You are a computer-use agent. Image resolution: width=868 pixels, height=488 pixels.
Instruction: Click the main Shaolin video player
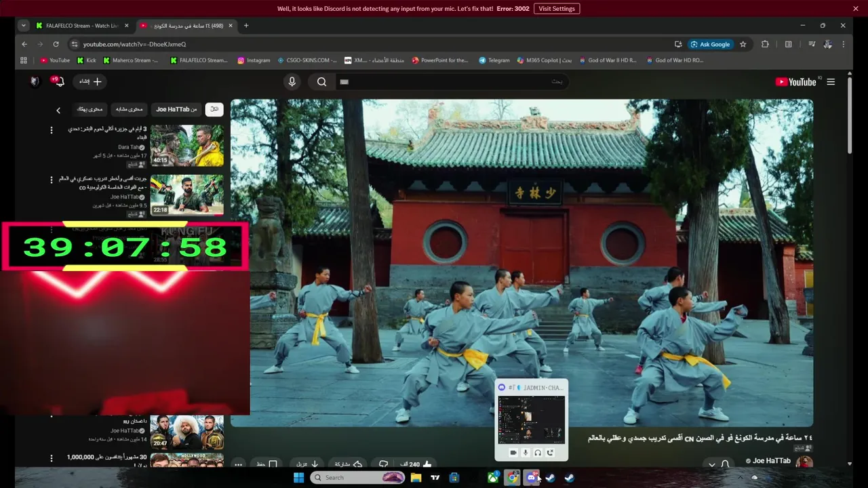(521, 263)
